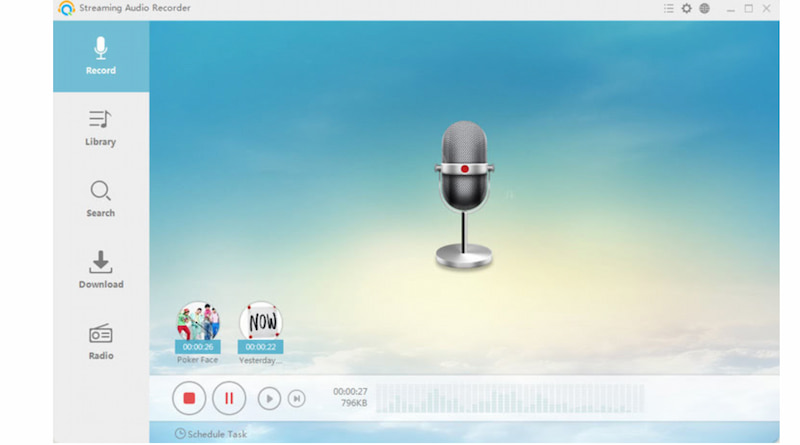Open the settings gear menu
This screenshot has width=800, height=445.
click(x=686, y=9)
